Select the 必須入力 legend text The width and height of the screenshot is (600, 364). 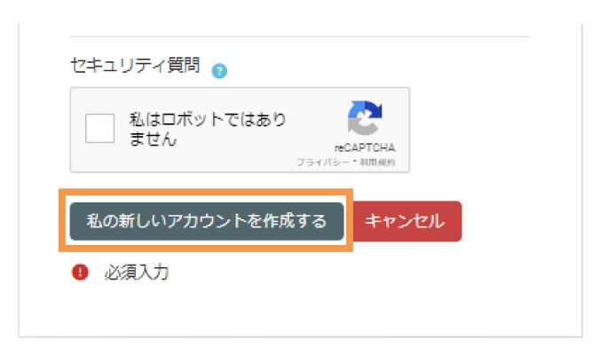137,273
